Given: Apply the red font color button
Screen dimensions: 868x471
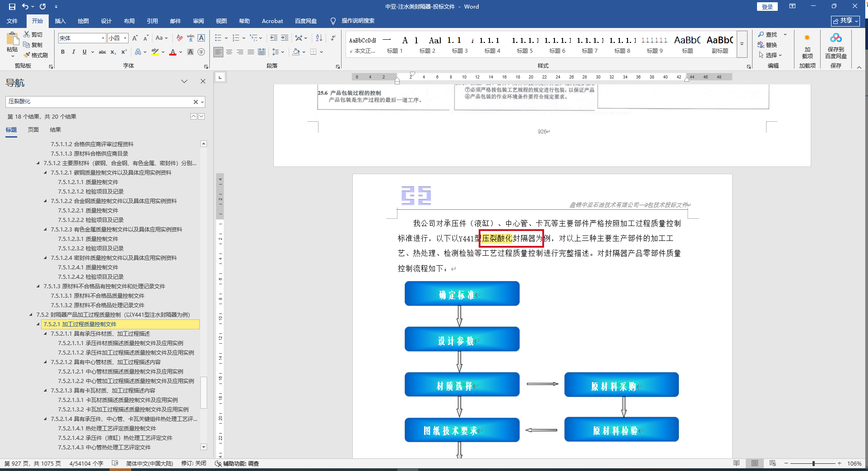Looking at the screenshot, I should pyautogui.click(x=173, y=52).
